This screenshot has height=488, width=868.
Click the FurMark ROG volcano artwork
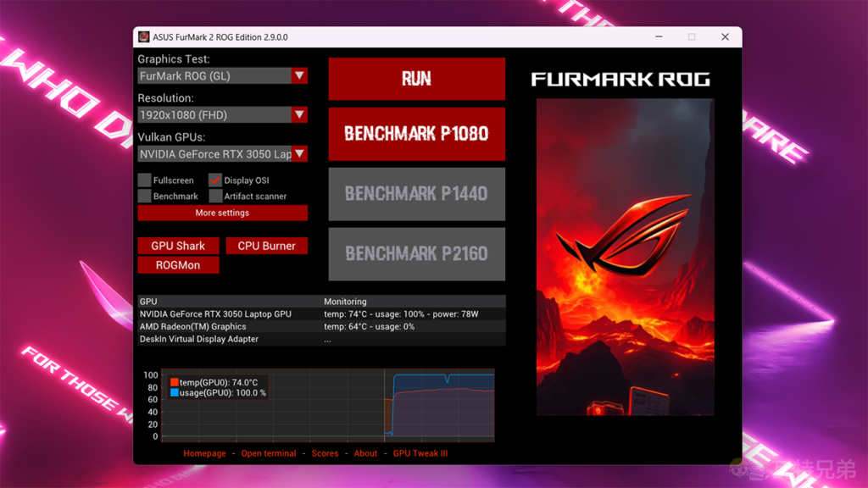click(x=625, y=258)
